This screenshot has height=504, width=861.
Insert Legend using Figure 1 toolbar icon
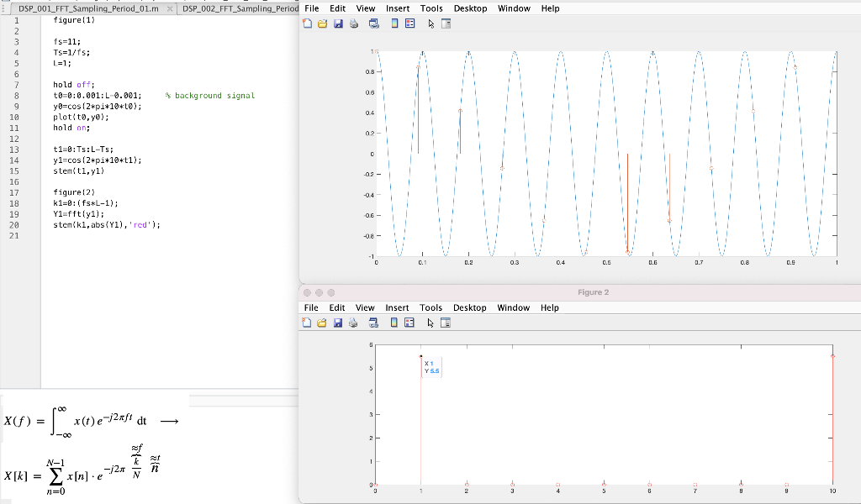[x=409, y=24]
